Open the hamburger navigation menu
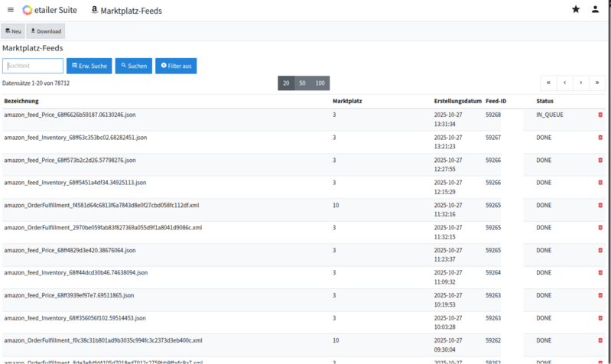Image resolution: width=611 pixels, height=364 pixels. click(x=10, y=10)
